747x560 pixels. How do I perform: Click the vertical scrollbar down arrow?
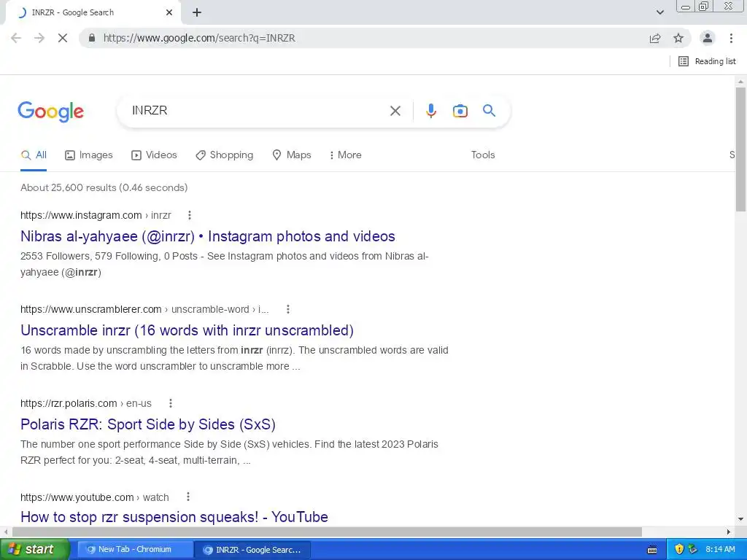[740, 519]
